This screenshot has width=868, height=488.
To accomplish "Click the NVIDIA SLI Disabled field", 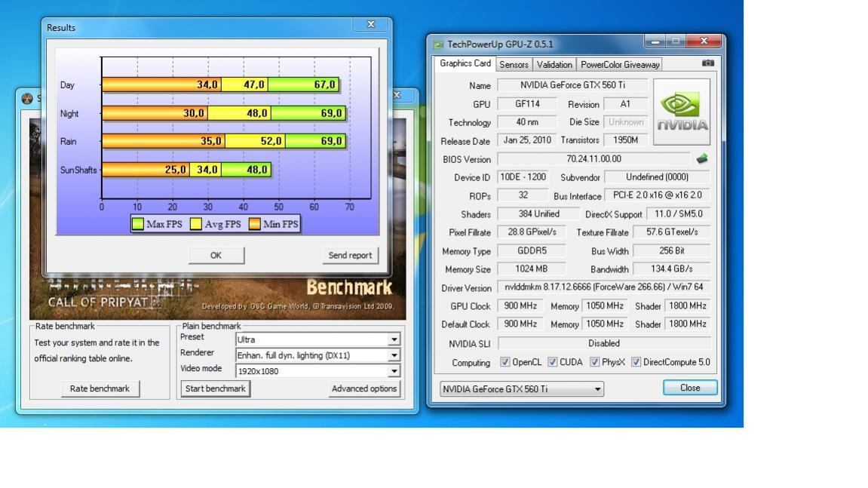I will pos(604,343).
